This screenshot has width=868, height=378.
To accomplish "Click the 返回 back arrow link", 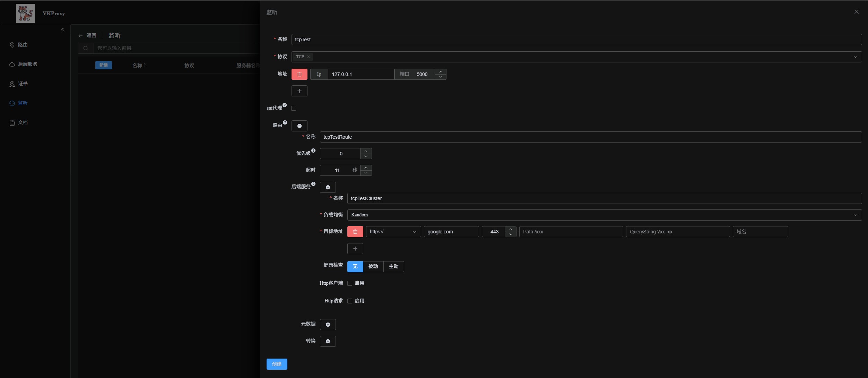I will click(87, 35).
